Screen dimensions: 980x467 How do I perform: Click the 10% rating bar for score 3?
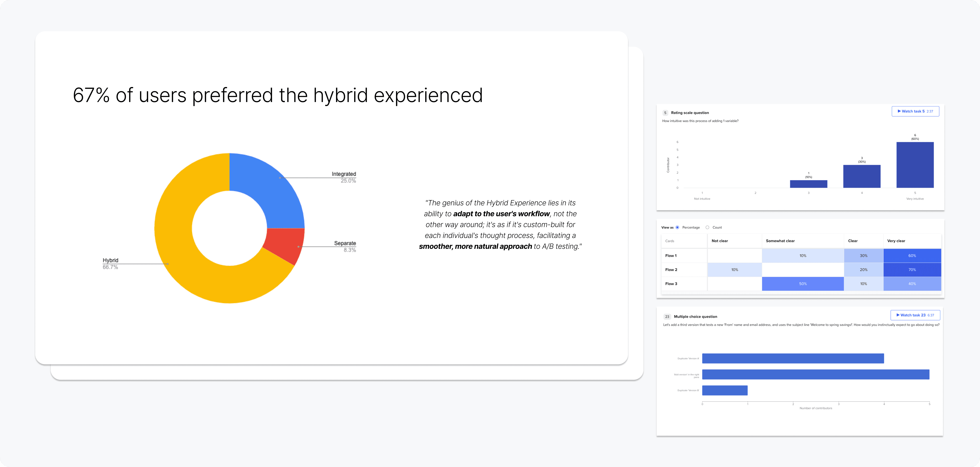(808, 184)
